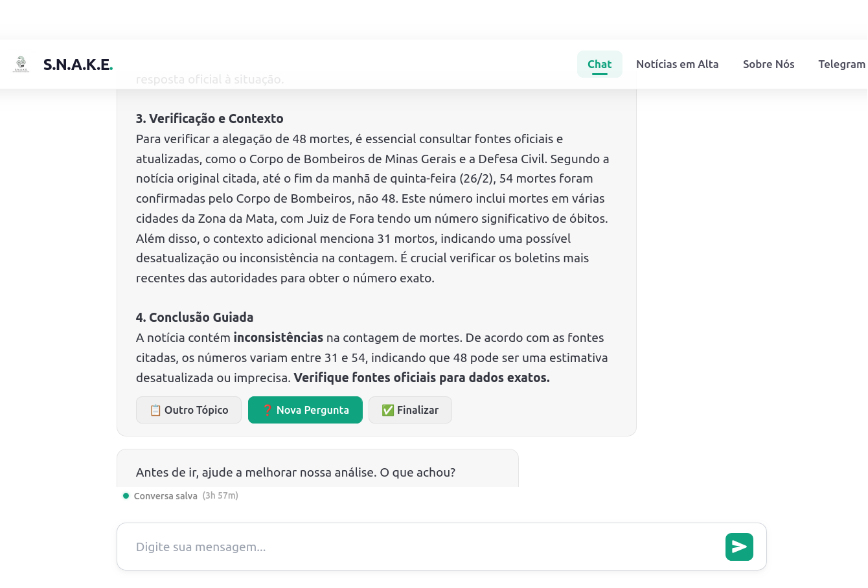This screenshot has height=588, width=868.
Task: Click the "Conversa salva" status label
Action: coord(165,496)
